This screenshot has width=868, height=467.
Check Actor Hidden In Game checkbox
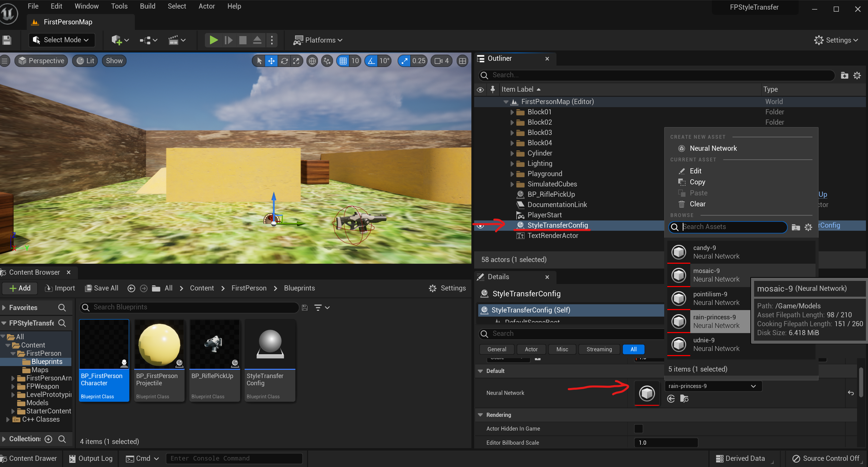(x=638, y=429)
